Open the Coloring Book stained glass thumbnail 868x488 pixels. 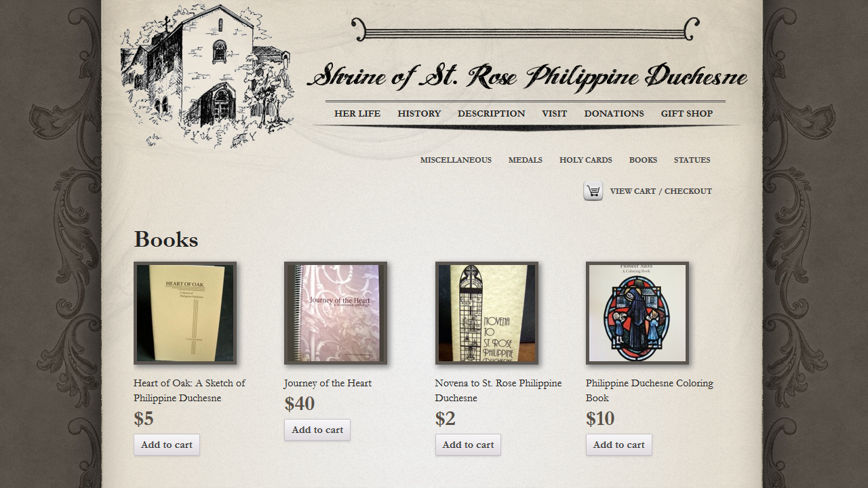click(x=637, y=313)
